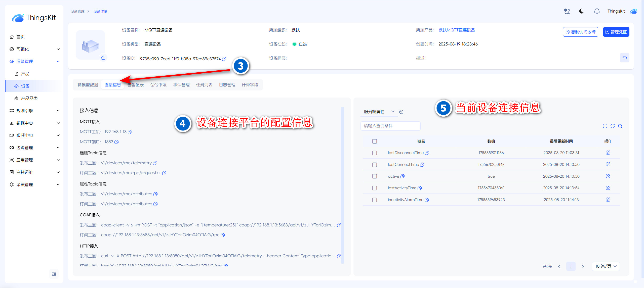Click the 管理凭证 button
The height and width of the screenshot is (288, 644).
(616, 32)
